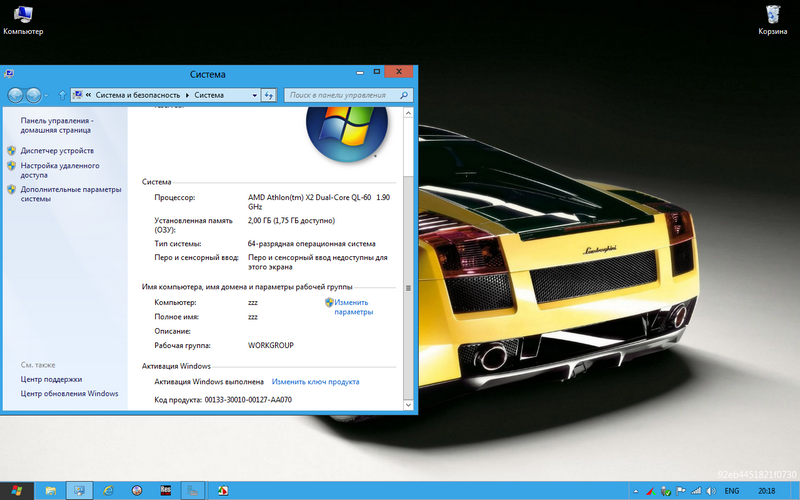Select the AMD Athlon processor text
The width and height of the screenshot is (800, 500).
point(319,202)
